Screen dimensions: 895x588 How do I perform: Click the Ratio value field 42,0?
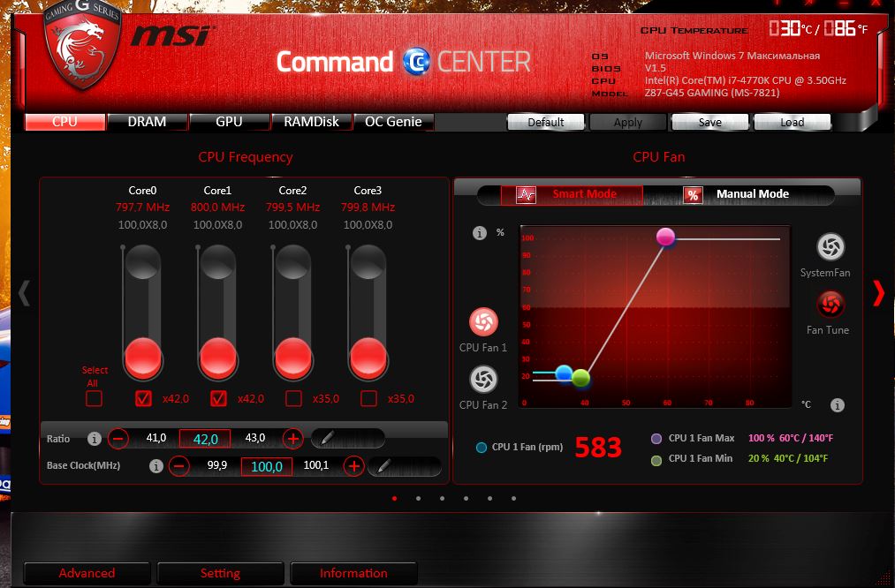point(205,439)
